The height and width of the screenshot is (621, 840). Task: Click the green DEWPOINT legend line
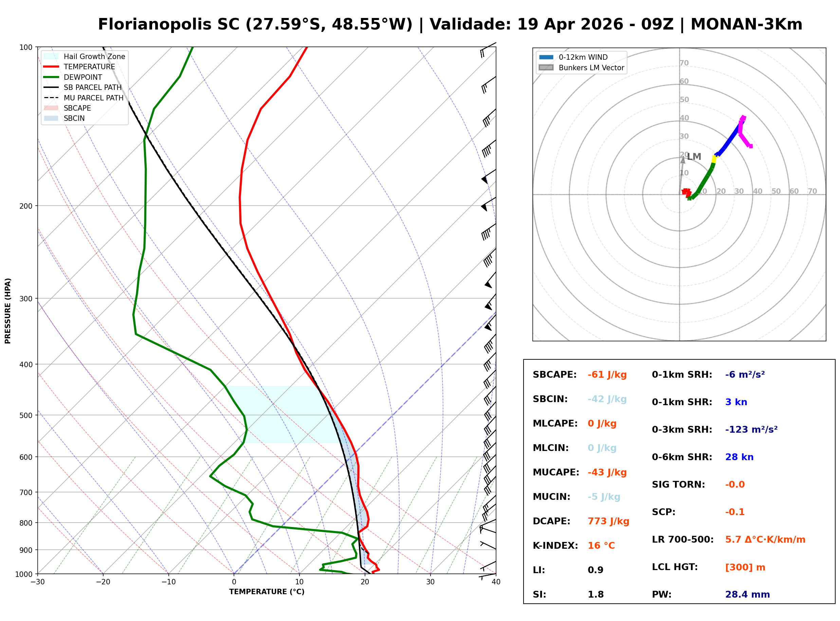pos(51,77)
